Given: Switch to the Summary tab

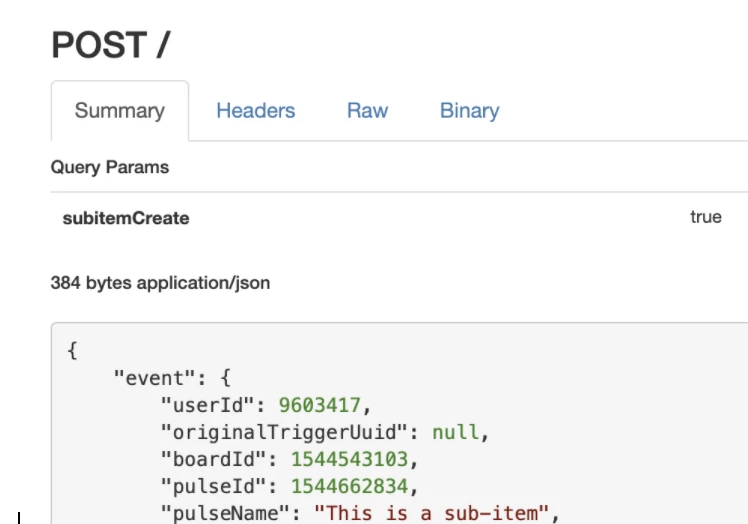Looking at the screenshot, I should coord(119,111).
